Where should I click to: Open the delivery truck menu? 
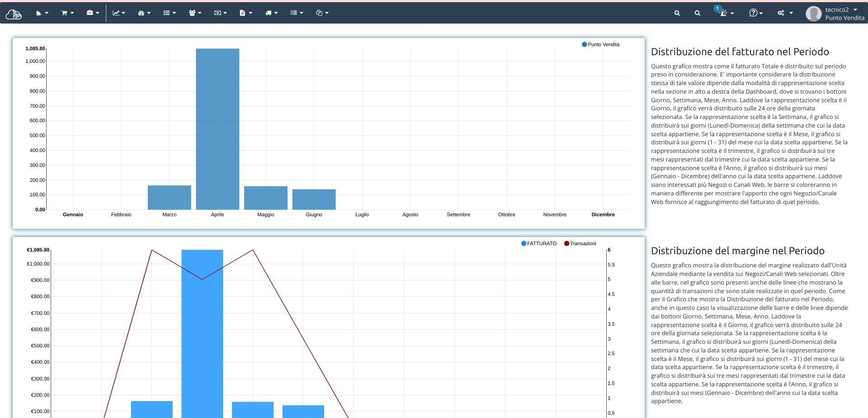(x=269, y=13)
